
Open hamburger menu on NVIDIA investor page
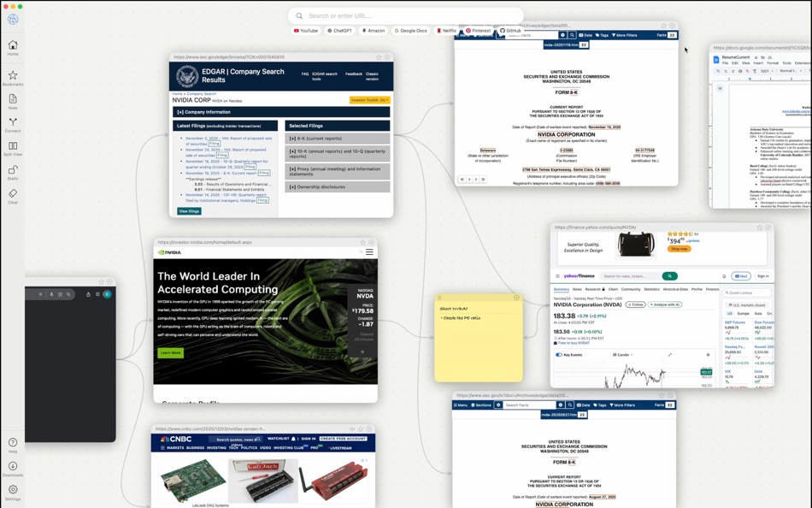coord(369,252)
